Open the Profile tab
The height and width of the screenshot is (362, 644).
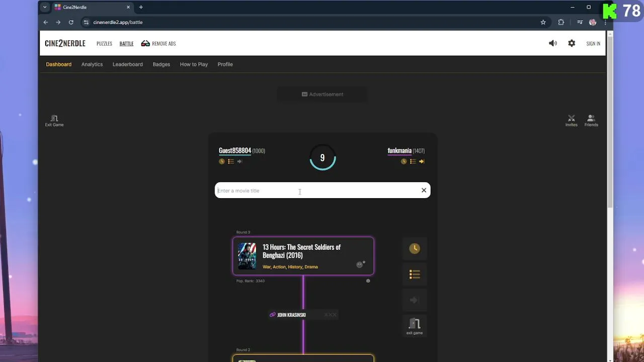[x=225, y=64]
